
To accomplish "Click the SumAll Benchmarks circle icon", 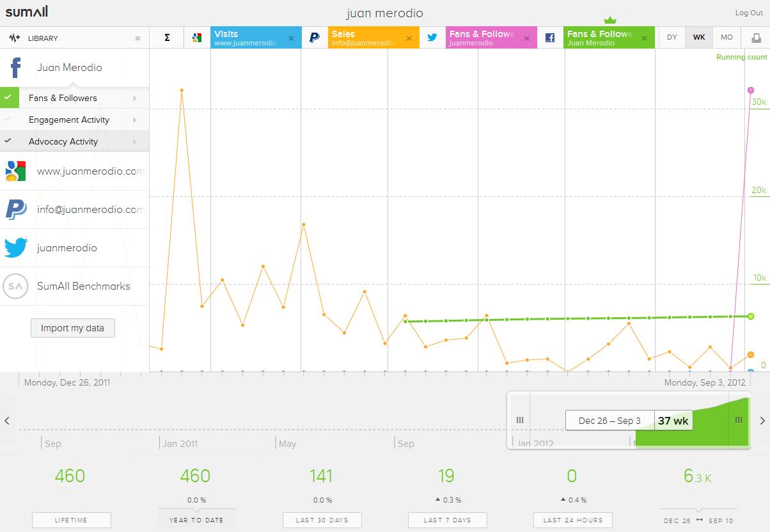I will (15, 286).
